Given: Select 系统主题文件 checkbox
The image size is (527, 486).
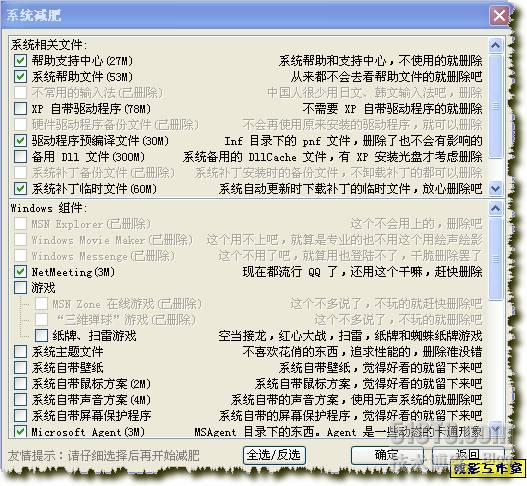Looking at the screenshot, I should click(20, 352).
